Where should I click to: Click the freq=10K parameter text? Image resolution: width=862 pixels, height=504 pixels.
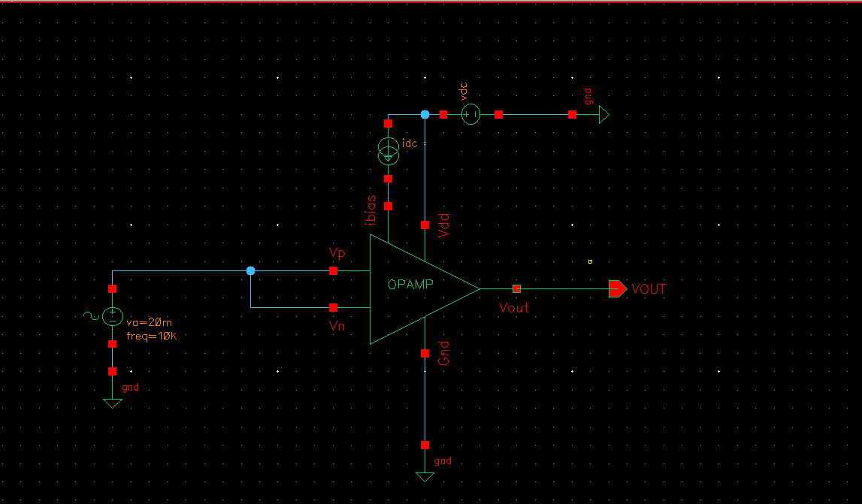(152, 336)
